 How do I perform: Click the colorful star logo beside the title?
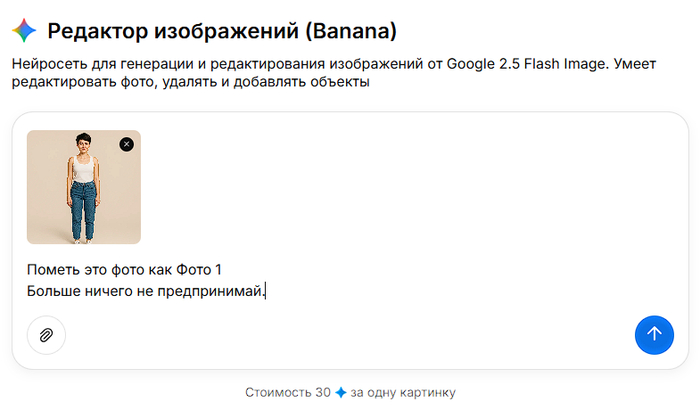click(x=24, y=31)
